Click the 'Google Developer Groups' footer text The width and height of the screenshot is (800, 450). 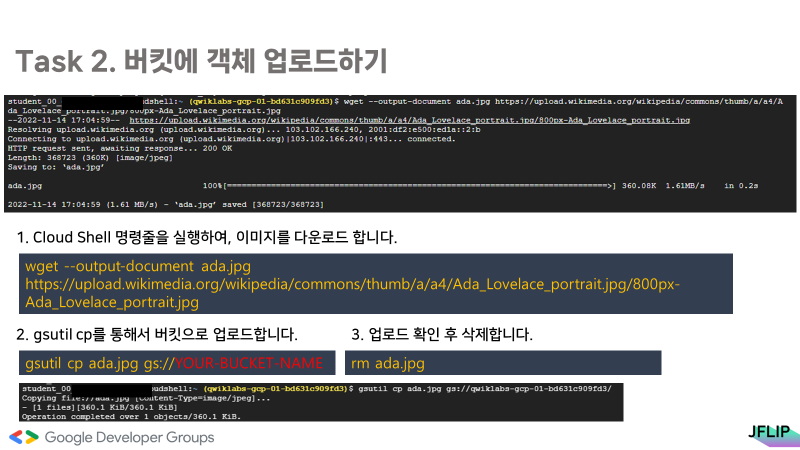tap(130, 437)
